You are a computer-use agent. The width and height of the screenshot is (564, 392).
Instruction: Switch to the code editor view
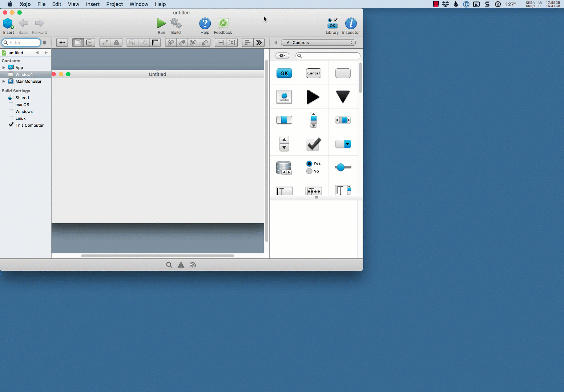pos(89,43)
